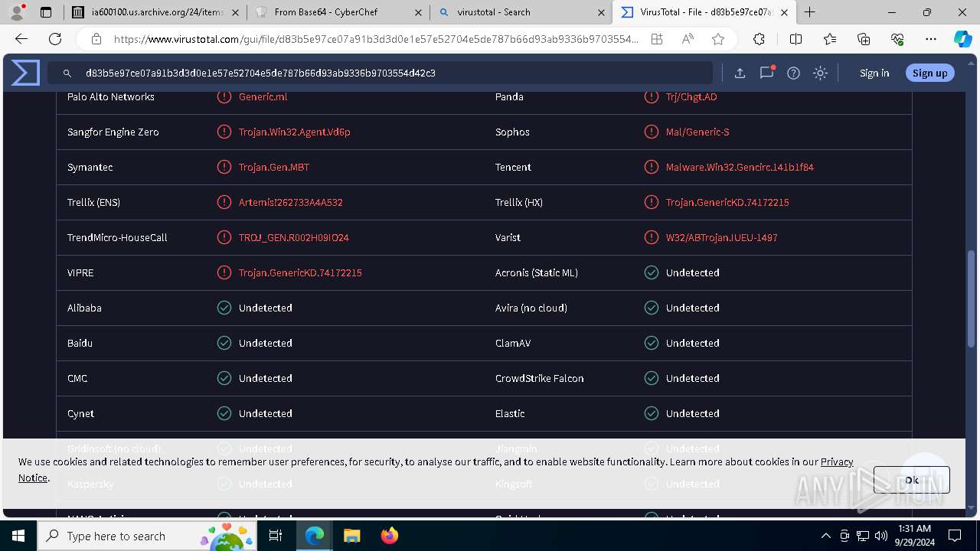
Task: Open Firefox from the taskbar
Action: [x=389, y=536]
